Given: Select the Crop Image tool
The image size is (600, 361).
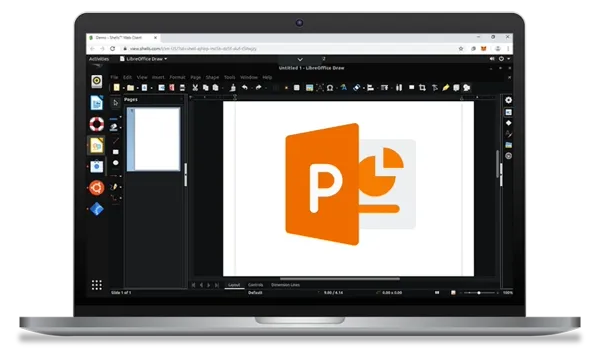Looking at the screenshot, I should pyautogui.click(x=422, y=88).
